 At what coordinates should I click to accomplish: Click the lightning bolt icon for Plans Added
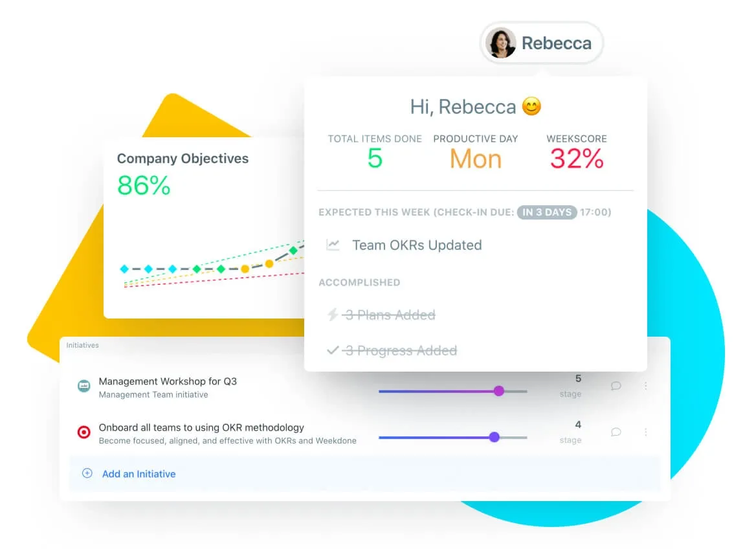click(333, 315)
